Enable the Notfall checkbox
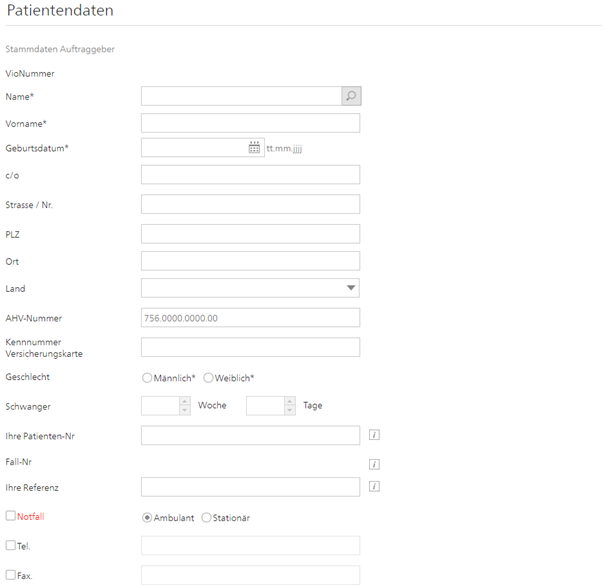This screenshot has height=588, width=605. 11,517
